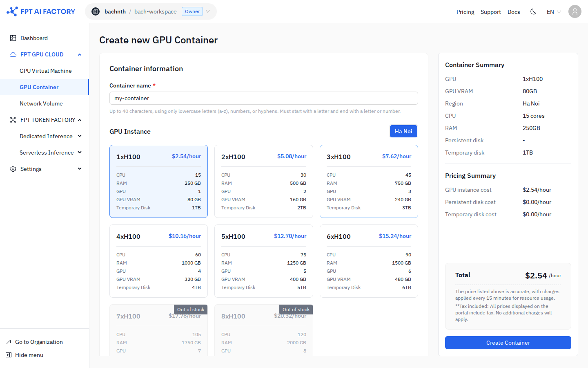This screenshot has height=368, width=588.
Task: Select the out-of-stock 8xH100 card
Action: tap(264, 330)
